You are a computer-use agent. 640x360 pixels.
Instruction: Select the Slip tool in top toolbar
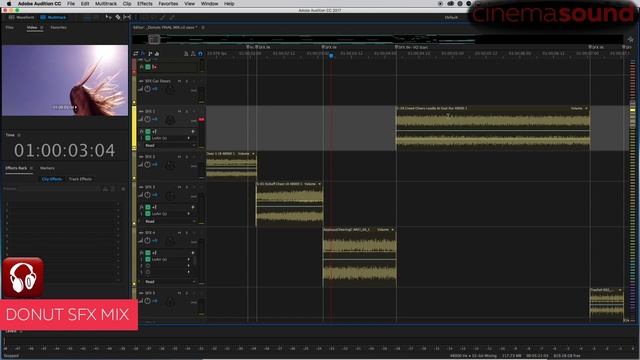[127, 17]
